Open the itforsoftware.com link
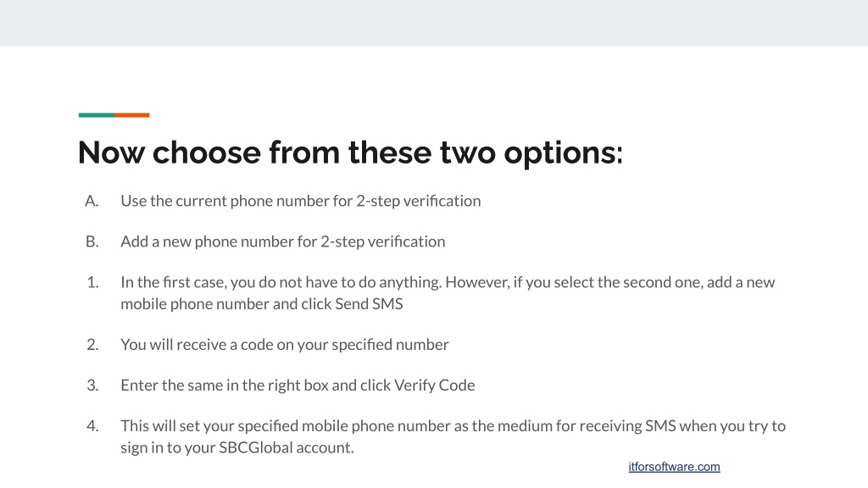868x488 pixels. (674, 467)
